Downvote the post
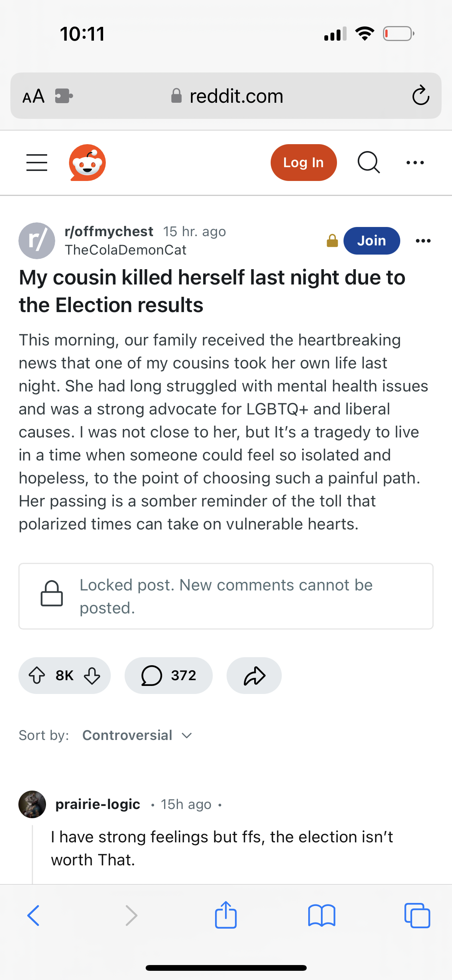 [92, 675]
